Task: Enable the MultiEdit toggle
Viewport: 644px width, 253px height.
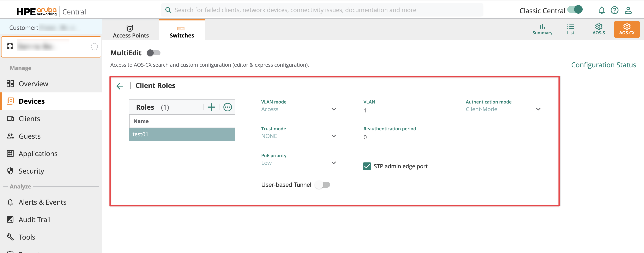Action: coord(153,53)
